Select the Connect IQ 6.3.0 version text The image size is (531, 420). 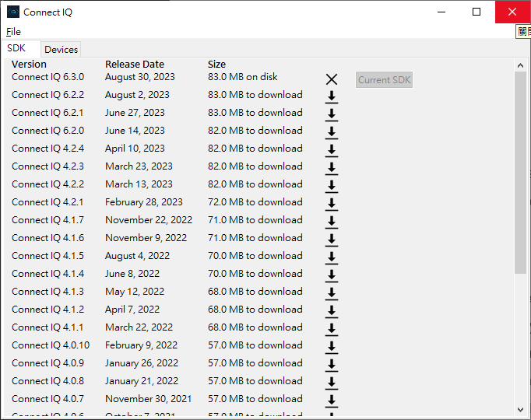point(47,77)
